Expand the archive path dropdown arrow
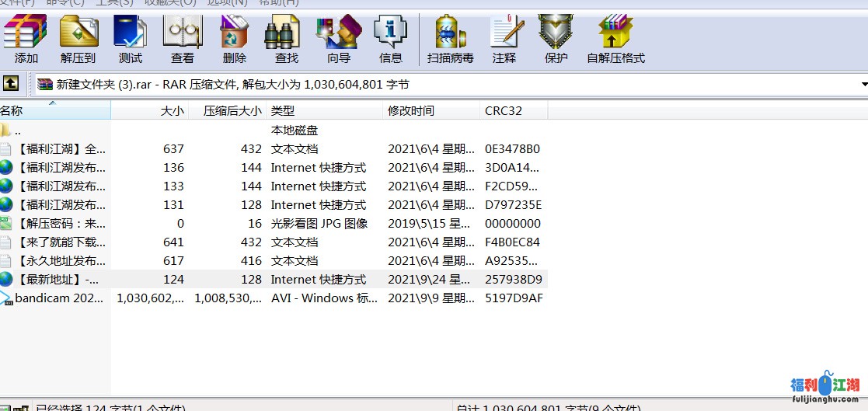This screenshot has height=411, width=868. pyautogui.click(x=863, y=84)
